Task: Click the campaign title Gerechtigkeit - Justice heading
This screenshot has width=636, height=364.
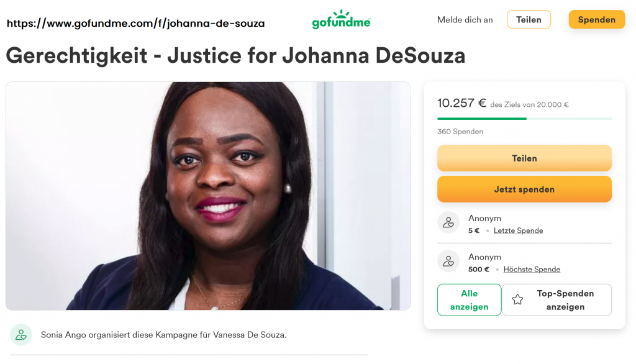Action: [235, 55]
